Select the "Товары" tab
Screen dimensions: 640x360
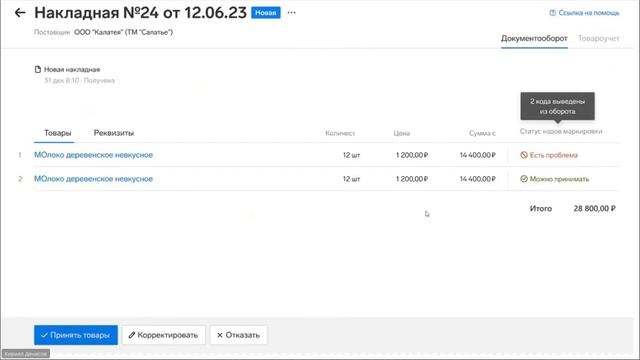(x=58, y=133)
